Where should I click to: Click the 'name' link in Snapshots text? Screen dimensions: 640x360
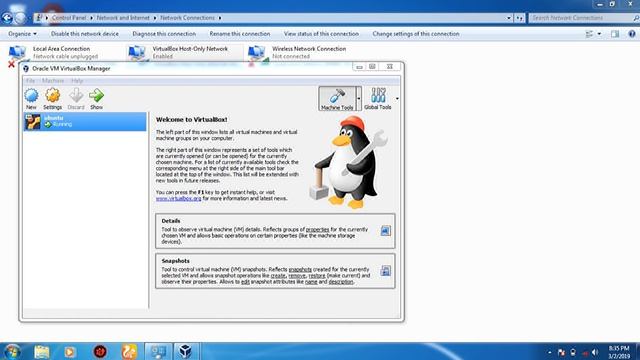coord(311,282)
